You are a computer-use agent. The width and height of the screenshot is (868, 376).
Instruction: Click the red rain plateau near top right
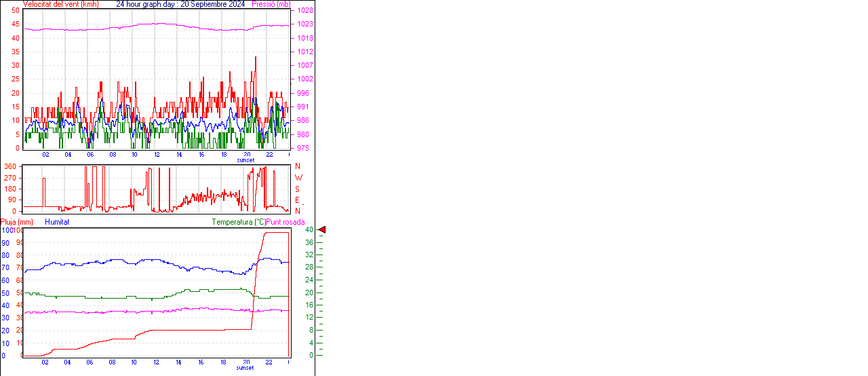coord(276,233)
